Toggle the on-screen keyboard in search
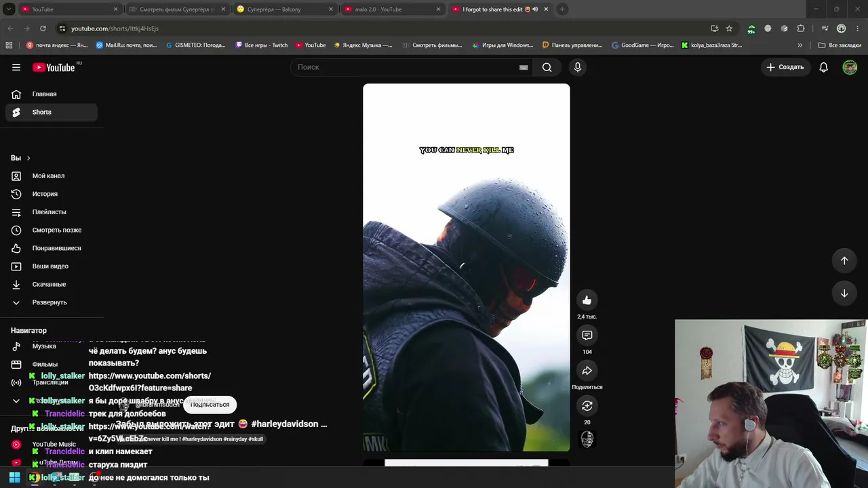Image resolution: width=868 pixels, height=488 pixels. 524,67
